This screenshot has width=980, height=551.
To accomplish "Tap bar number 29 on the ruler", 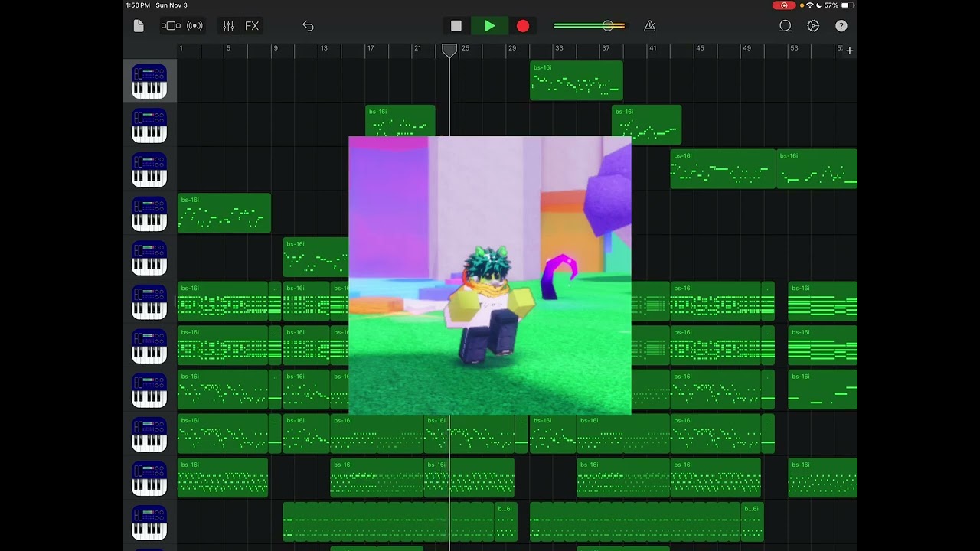I will [512, 48].
